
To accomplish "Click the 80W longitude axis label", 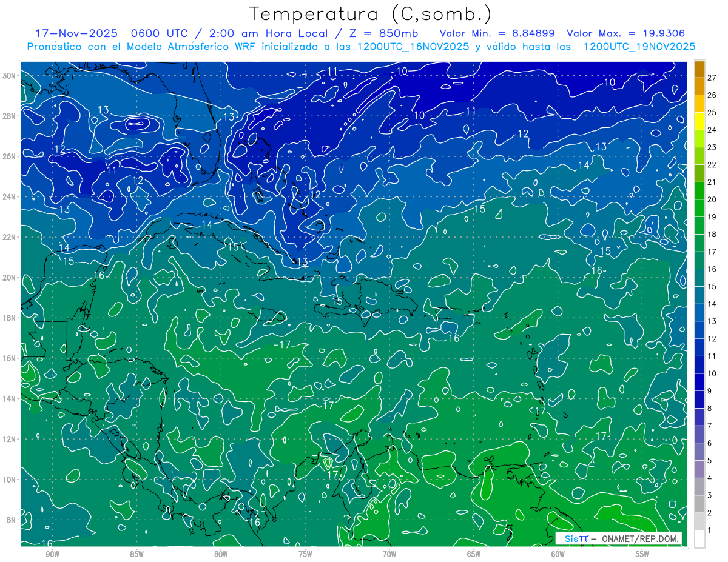I will 221,554.
